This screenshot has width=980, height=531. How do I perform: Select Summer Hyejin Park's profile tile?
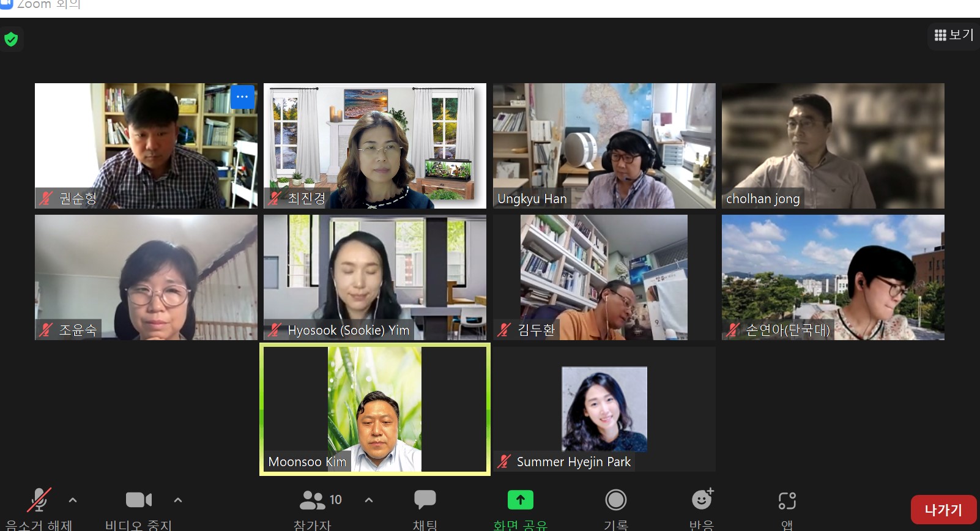[604, 409]
